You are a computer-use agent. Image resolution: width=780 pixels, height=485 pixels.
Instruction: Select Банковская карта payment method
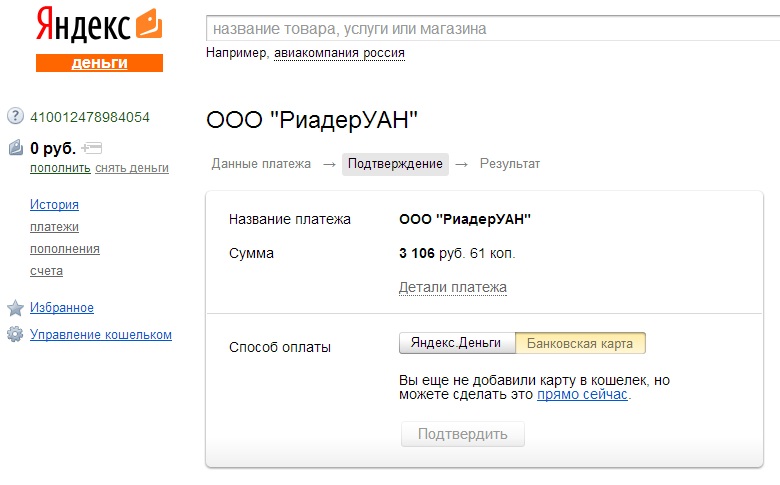[x=580, y=343]
